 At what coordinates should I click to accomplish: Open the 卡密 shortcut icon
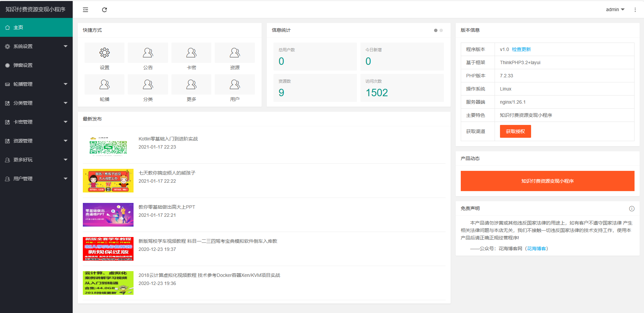click(x=191, y=53)
